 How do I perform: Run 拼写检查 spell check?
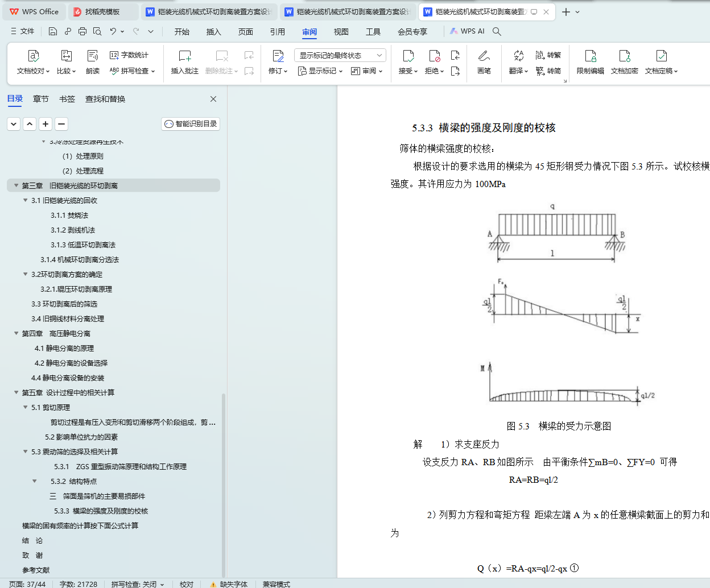[x=132, y=71]
